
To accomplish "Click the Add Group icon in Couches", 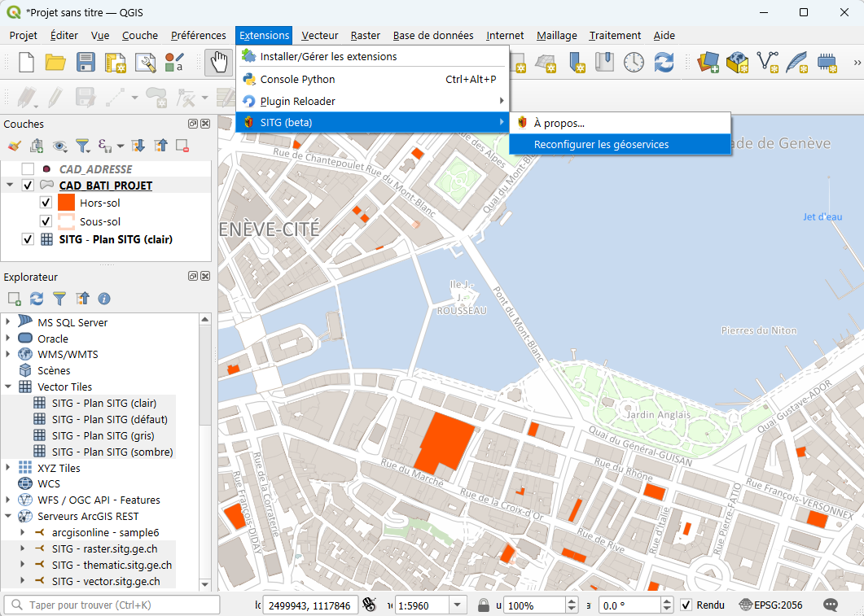I will click(x=37, y=146).
